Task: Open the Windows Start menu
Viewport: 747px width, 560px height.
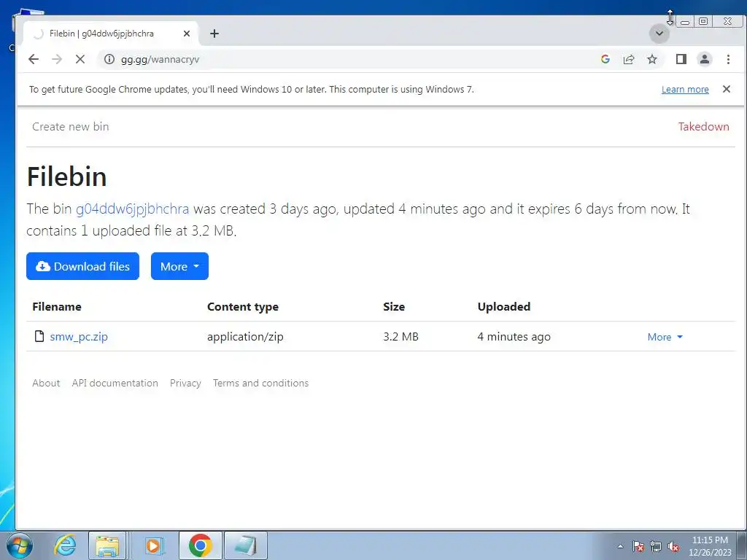Action: pos(19,545)
